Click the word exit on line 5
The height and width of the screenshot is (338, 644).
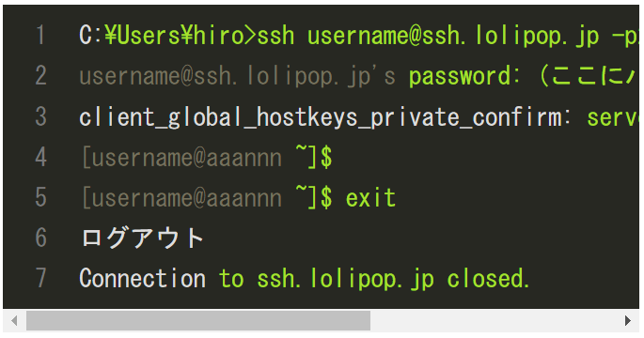coord(370,198)
